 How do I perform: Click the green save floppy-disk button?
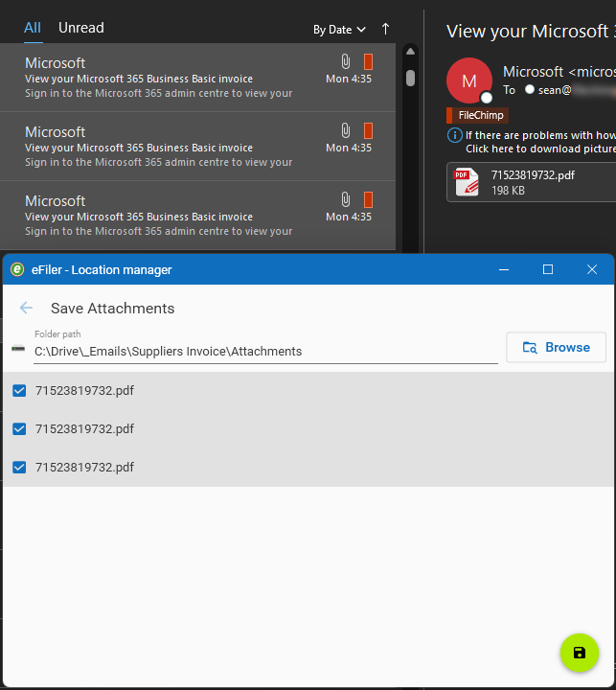pos(579,653)
